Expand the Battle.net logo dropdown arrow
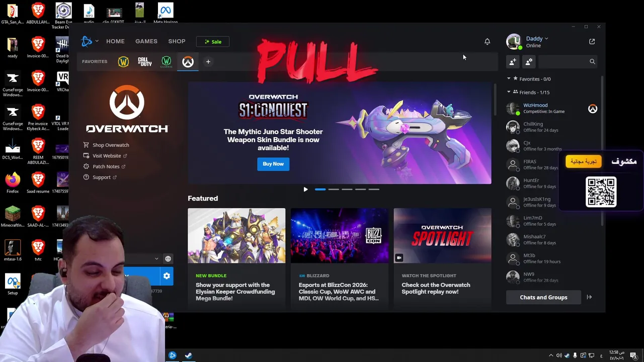Viewport: 644px width, 362px height. point(97,41)
